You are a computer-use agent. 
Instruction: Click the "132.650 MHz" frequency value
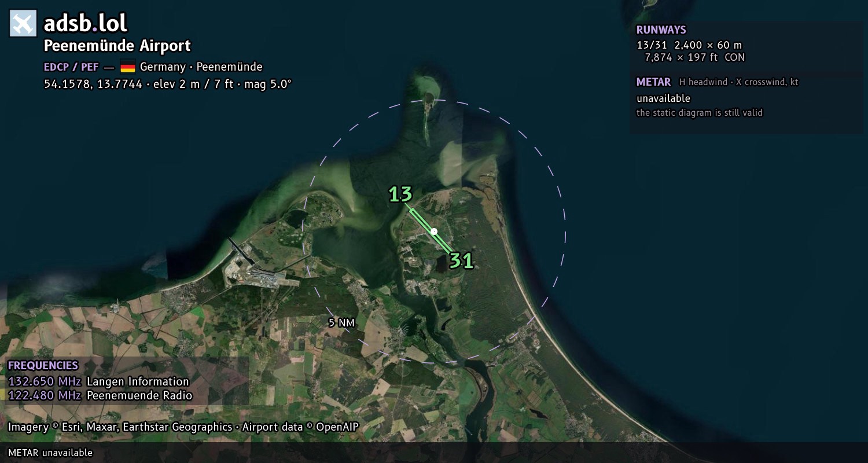45,382
